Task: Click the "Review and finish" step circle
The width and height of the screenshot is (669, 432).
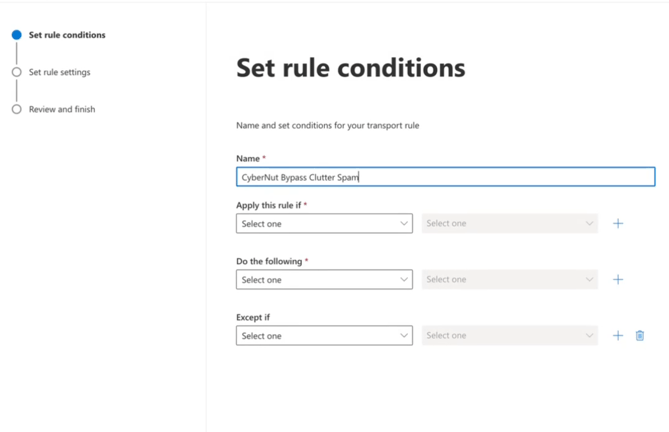Action: (x=17, y=109)
